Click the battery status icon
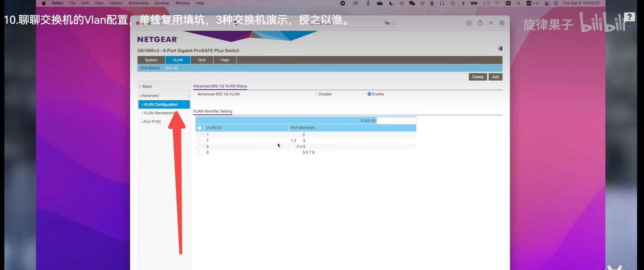 coord(474,3)
